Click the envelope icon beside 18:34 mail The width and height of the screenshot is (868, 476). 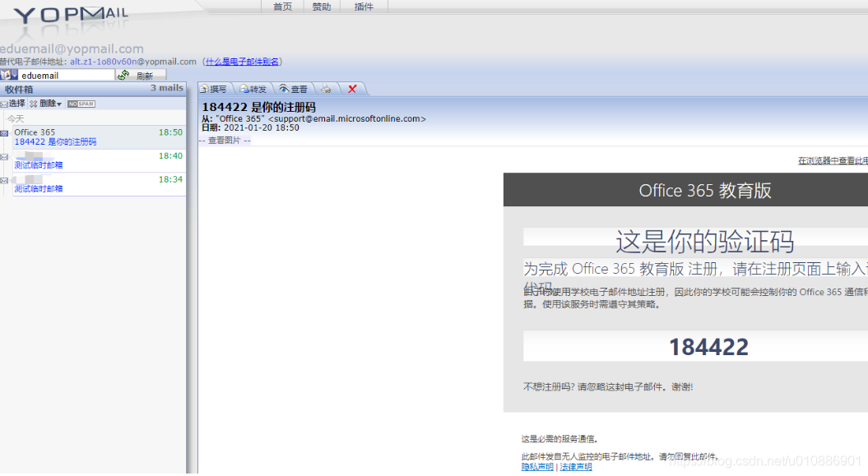click(4, 181)
